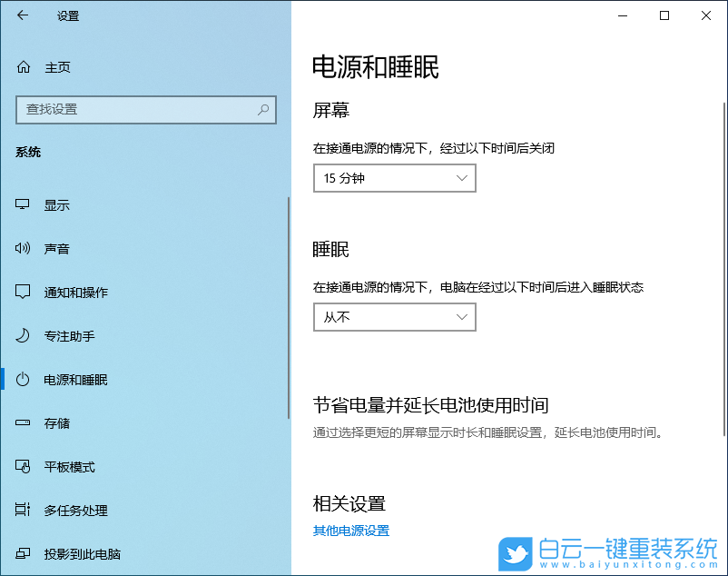
Task: Click inside the 查找设置 search field
Action: (x=136, y=110)
